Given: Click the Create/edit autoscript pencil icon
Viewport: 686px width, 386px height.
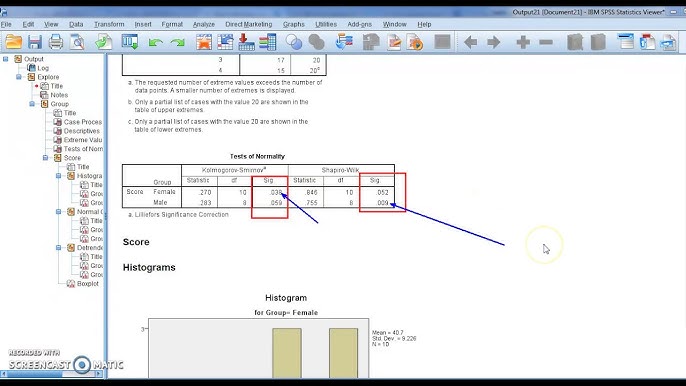Looking at the screenshot, I should click(x=394, y=42).
